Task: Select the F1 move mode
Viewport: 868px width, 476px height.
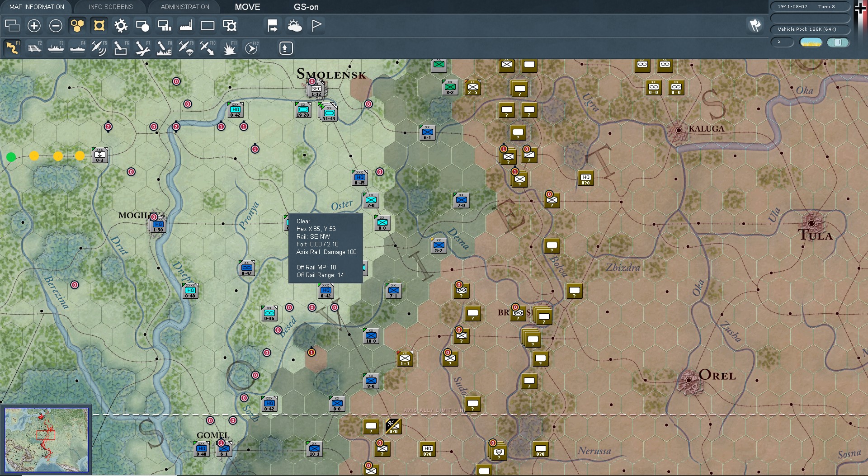Action: click(x=12, y=48)
